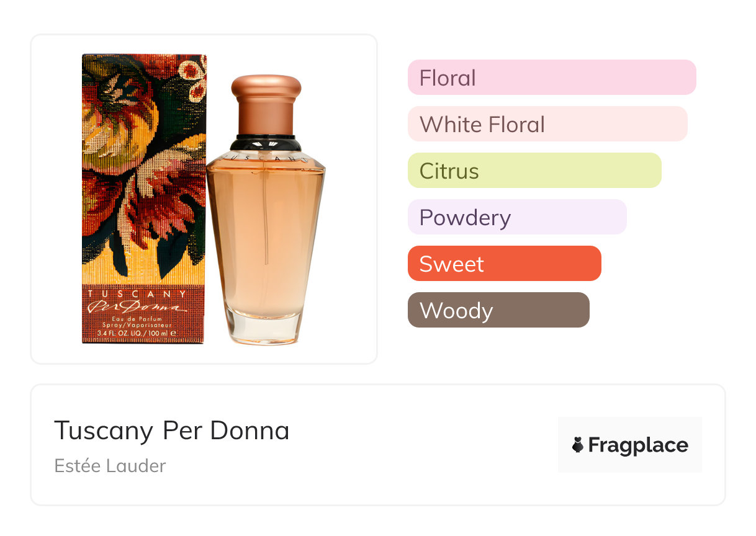The height and width of the screenshot is (536, 756).
Task: Click the lavender Powdery accord bar
Action: pos(516,217)
